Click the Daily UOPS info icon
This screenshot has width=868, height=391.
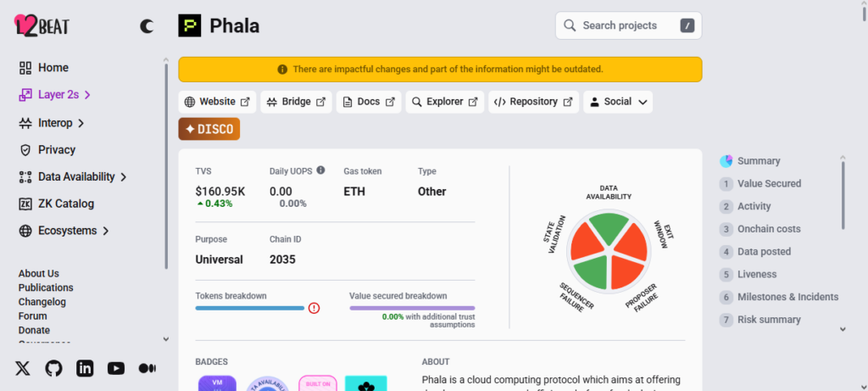click(320, 170)
